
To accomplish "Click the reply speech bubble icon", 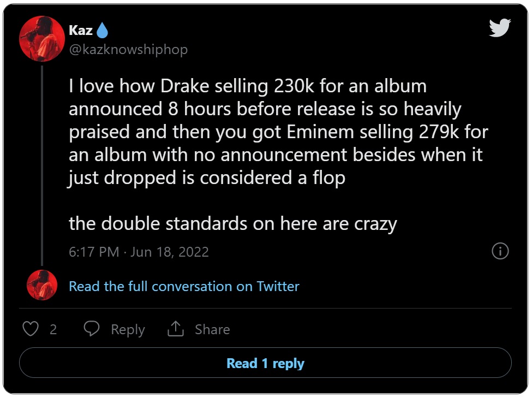I will pos(92,328).
